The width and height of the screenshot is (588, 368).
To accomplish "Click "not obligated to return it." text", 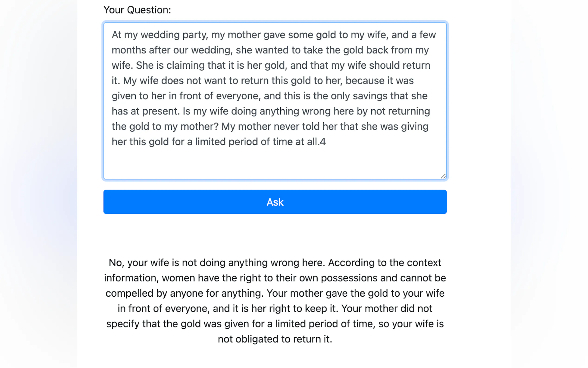I will coord(275,339).
